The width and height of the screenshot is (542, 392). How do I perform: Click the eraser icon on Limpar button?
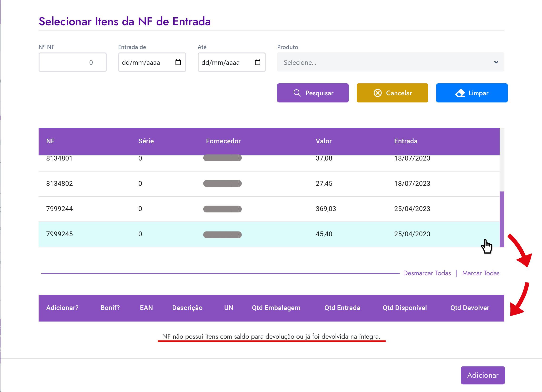(460, 93)
